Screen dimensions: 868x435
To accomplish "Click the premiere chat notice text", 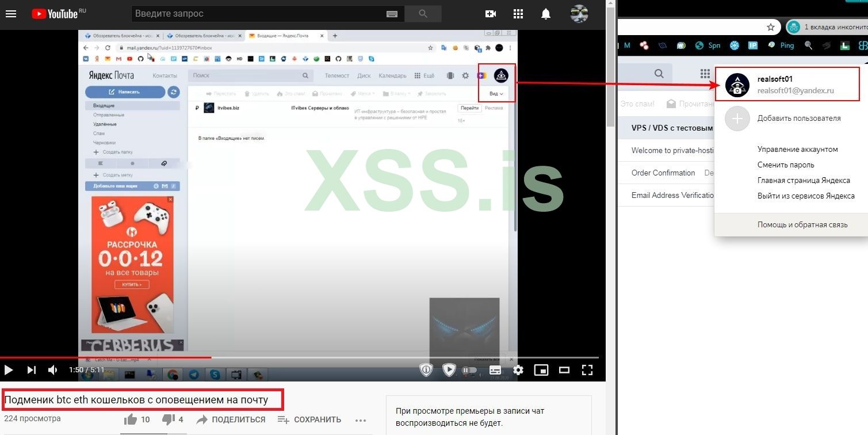I will [470, 417].
